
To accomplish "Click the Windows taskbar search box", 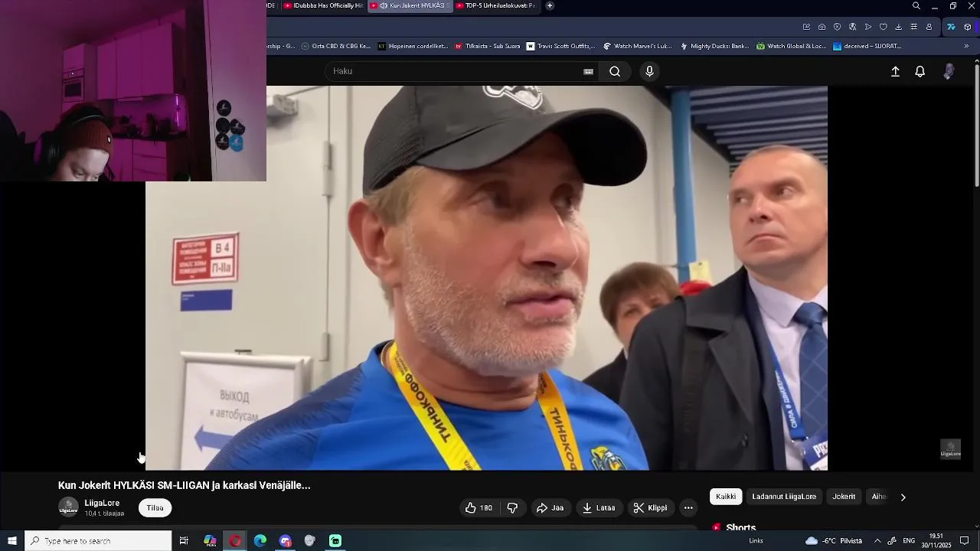I will [98, 541].
